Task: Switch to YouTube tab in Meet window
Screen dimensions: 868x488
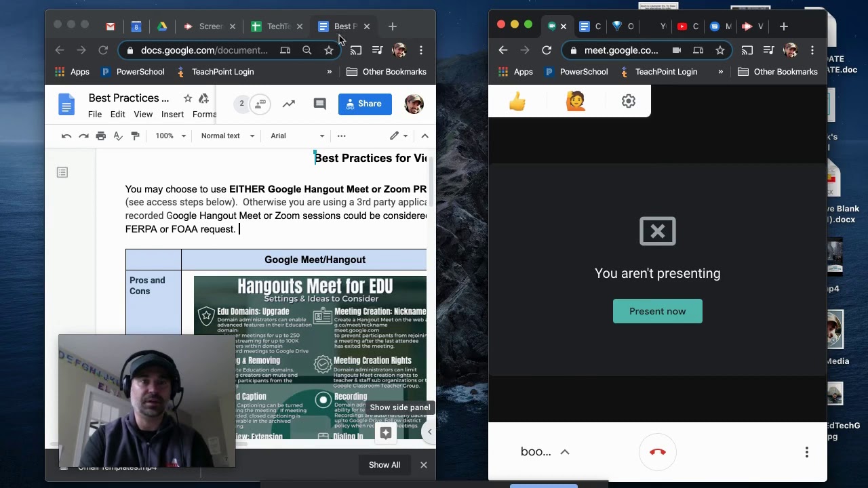Action: (689, 26)
